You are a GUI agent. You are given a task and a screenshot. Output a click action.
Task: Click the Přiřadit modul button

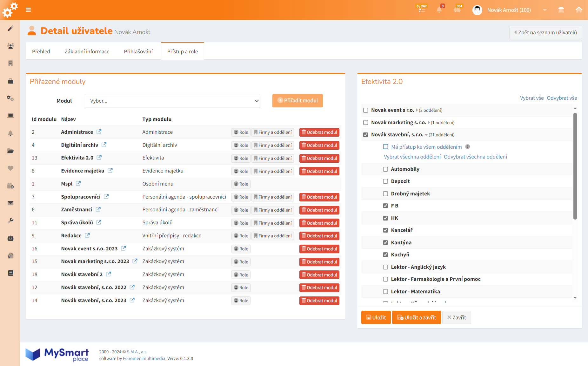coord(297,101)
